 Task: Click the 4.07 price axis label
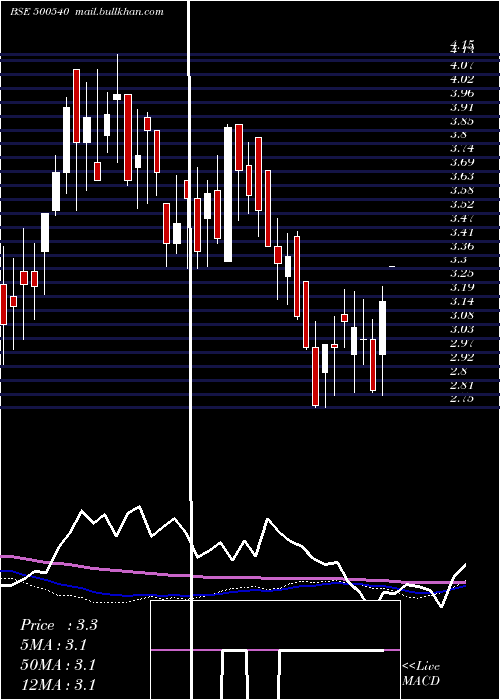tap(462, 66)
